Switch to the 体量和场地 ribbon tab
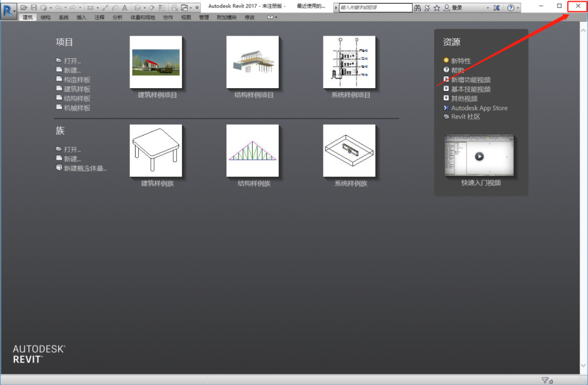This screenshot has width=588, height=385. (143, 17)
